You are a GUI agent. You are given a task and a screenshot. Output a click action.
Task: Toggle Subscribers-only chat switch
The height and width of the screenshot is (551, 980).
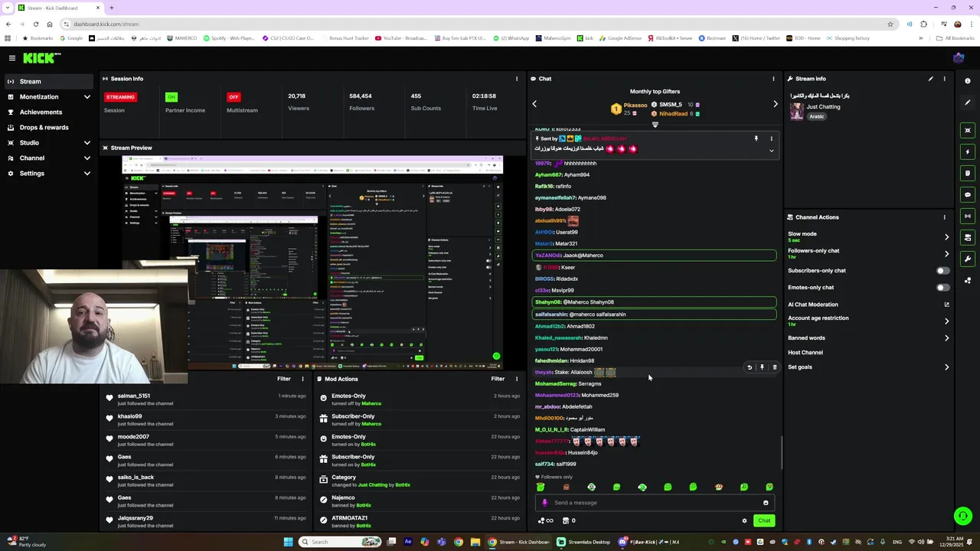tap(943, 271)
